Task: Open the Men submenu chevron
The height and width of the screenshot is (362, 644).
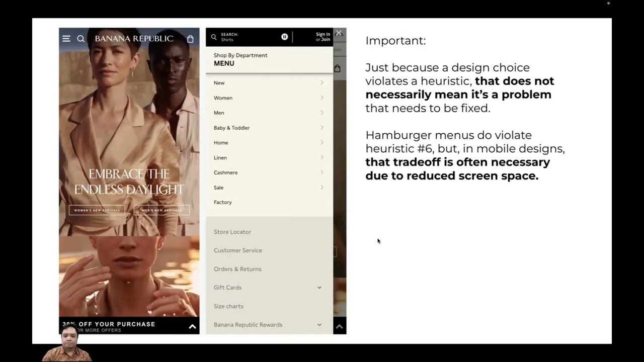Action: (x=322, y=113)
